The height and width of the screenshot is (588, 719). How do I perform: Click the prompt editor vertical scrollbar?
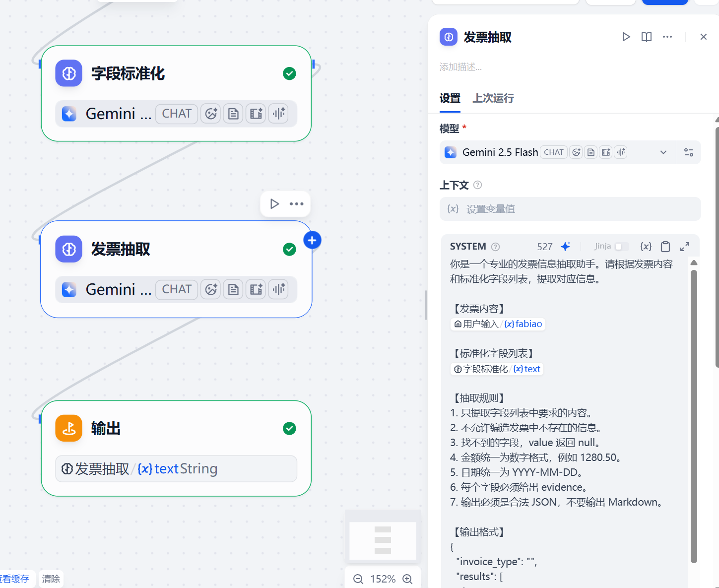pyautogui.click(x=694, y=416)
